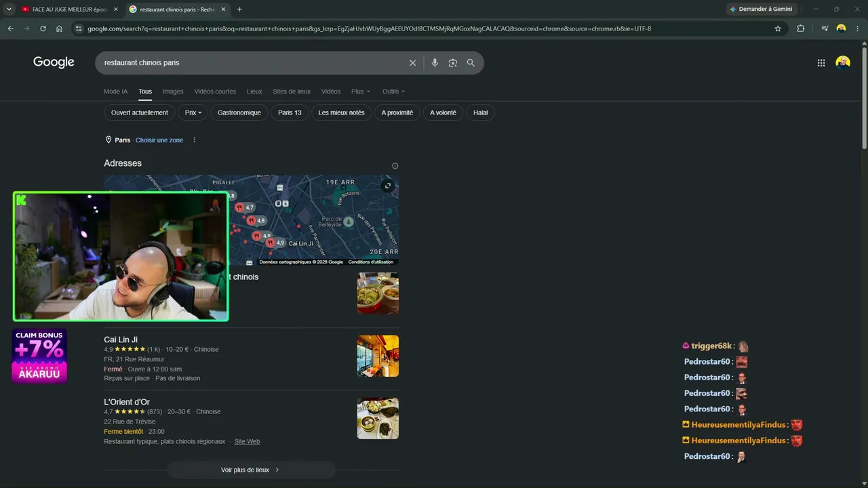Screen dimensions: 868x488
Task: Click the Choisir une zone link
Action: click(159, 140)
